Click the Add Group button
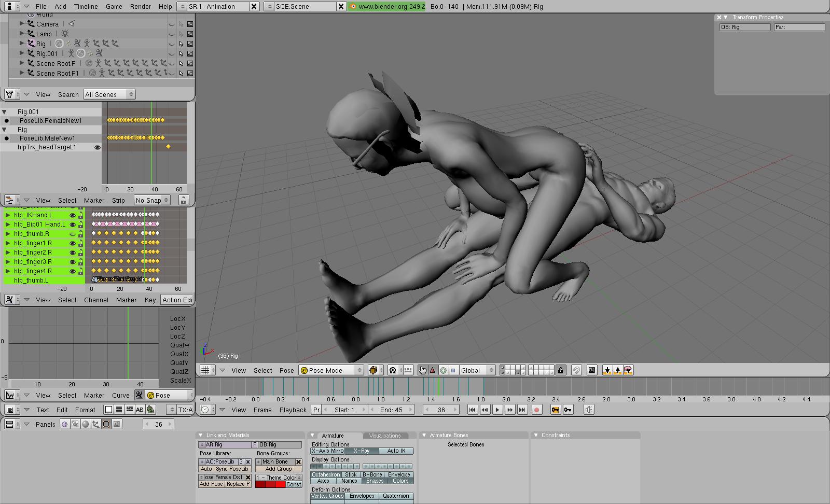The width and height of the screenshot is (830, 504). (x=279, y=469)
